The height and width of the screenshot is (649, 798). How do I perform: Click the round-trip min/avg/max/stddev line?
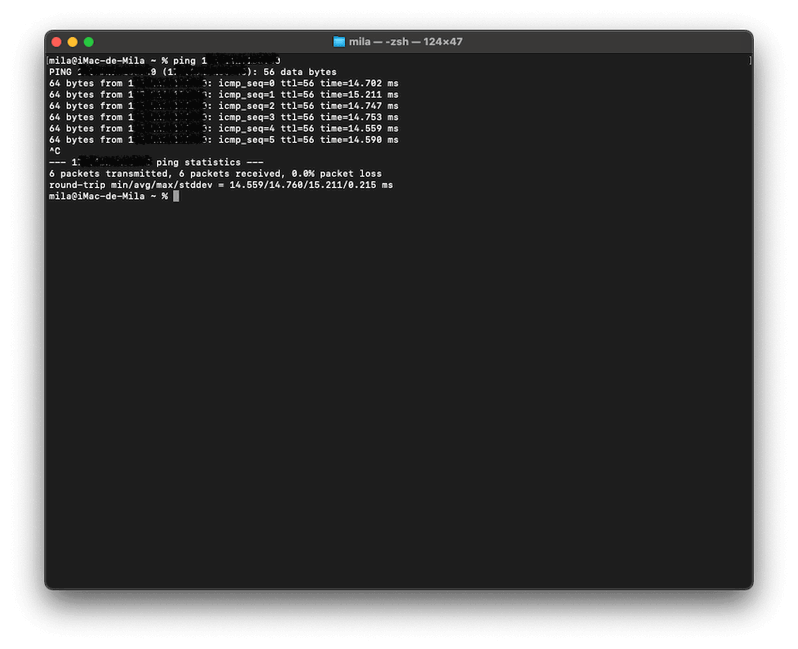click(x=220, y=185)
